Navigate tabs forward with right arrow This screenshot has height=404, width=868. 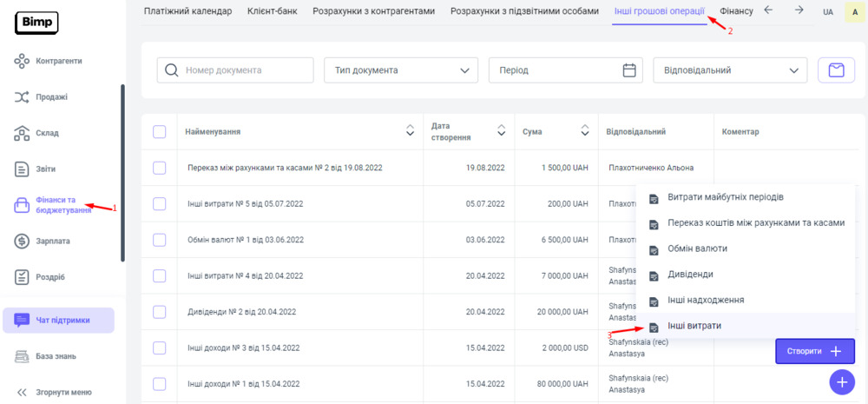coord(799,10)
